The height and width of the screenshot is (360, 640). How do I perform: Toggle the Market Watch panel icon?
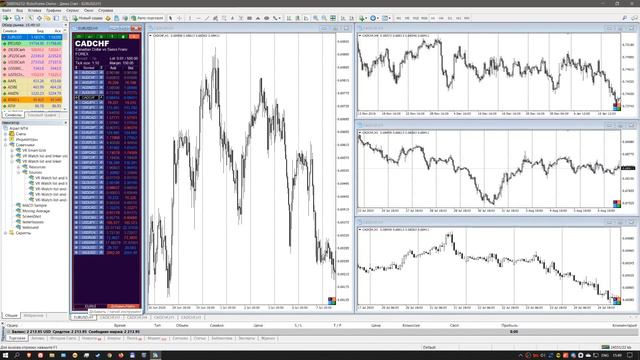coord(31,18)
